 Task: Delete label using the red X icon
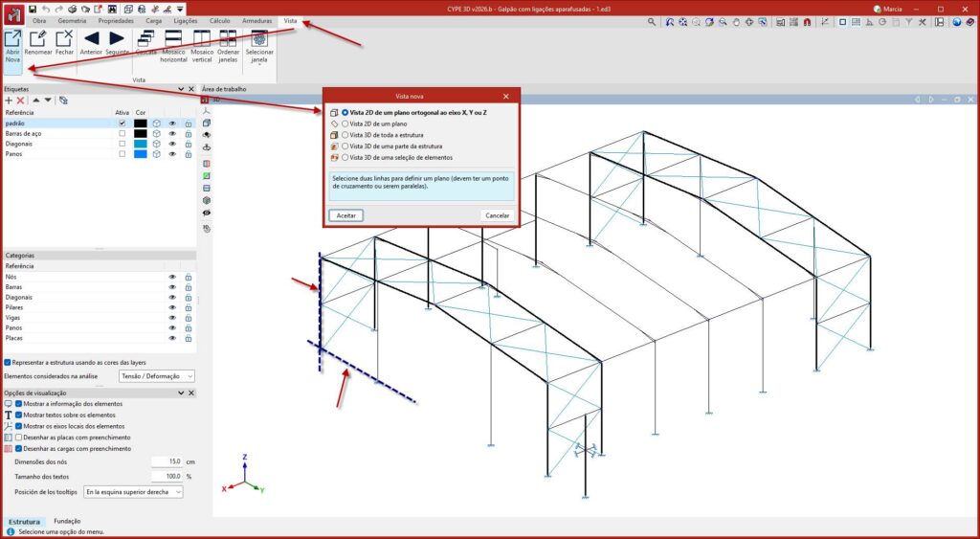click(20, 100)
